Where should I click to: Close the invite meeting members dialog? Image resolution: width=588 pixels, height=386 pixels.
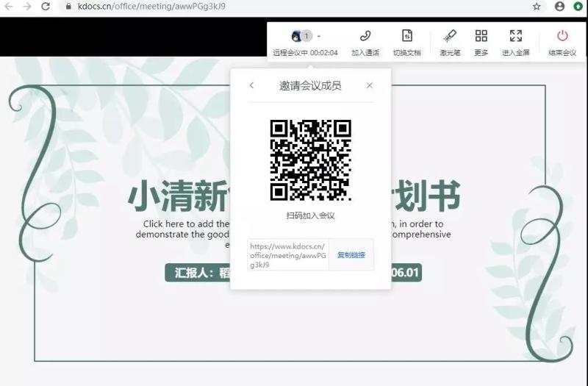[369, 85]
